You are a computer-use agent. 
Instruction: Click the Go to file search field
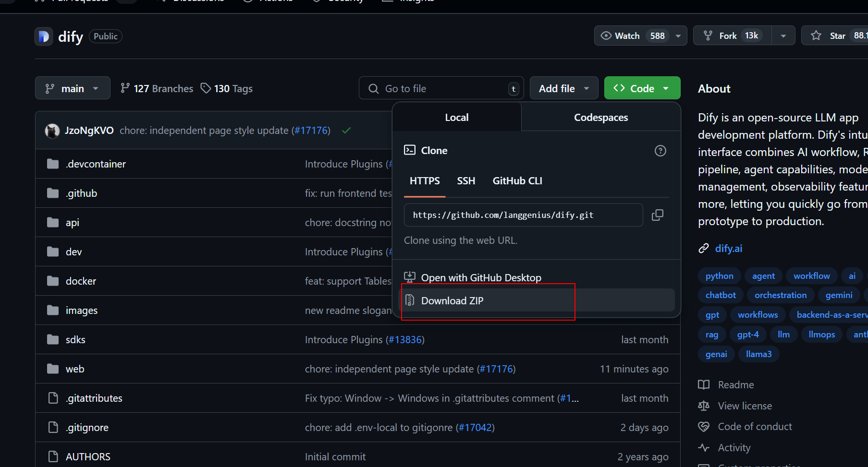441,88
